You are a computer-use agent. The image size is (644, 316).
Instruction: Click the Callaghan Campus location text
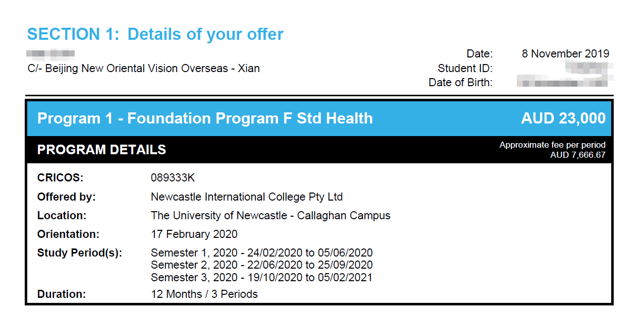click(x=271, y=215)
